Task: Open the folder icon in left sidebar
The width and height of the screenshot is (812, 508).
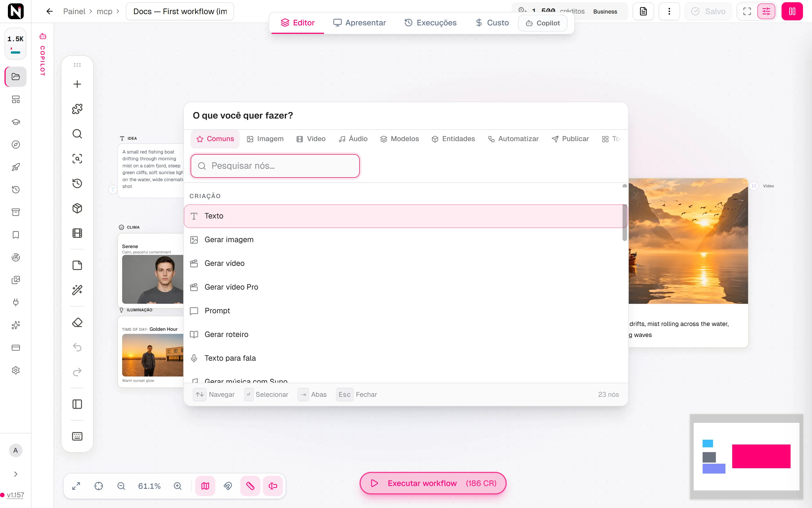Action: tap(16, 76)
